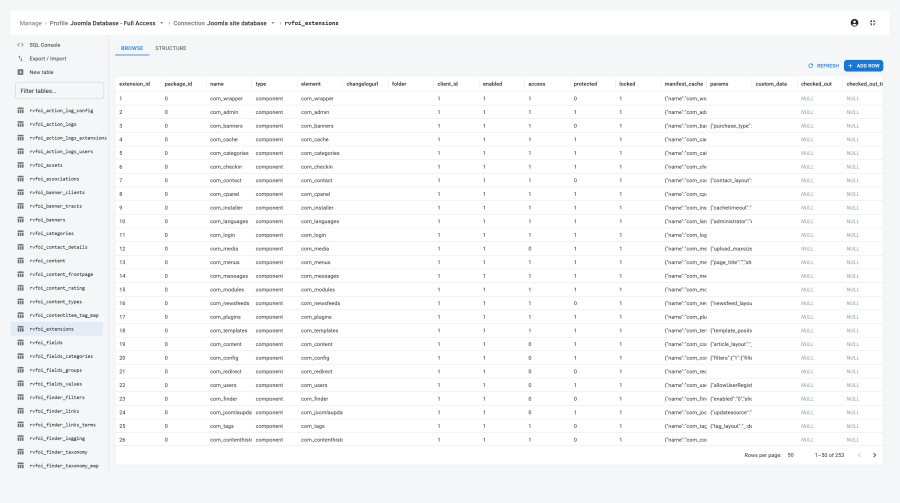The width and height of the screenshot is (900, 503).
Task: Open table rvfoi_finder_logging
Action: pos(57,438)
